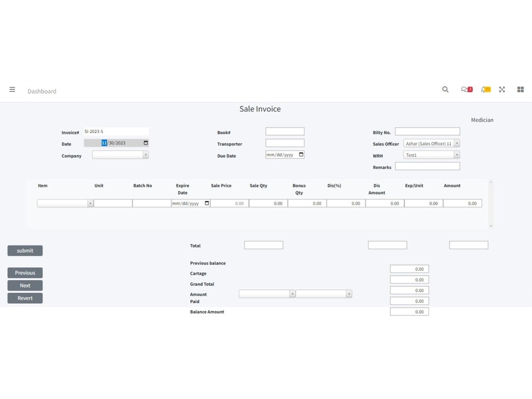This screenshot has height=399, width=532.
Task: Click the Previous balance value field
Action: point(410,269)
